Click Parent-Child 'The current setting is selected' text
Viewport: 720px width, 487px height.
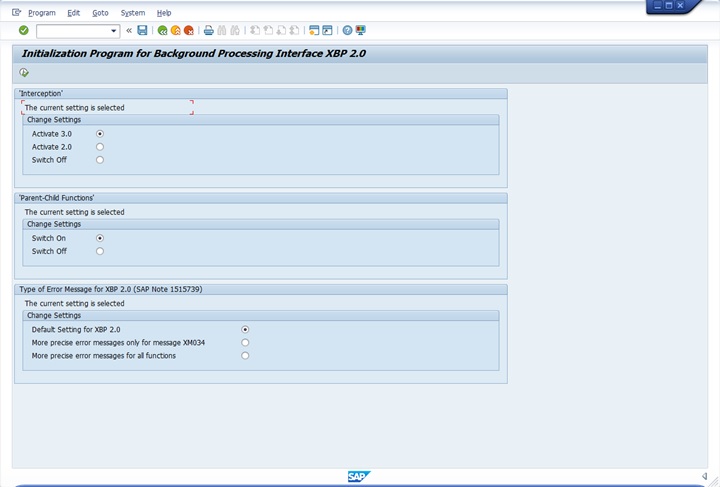(74, 212)
